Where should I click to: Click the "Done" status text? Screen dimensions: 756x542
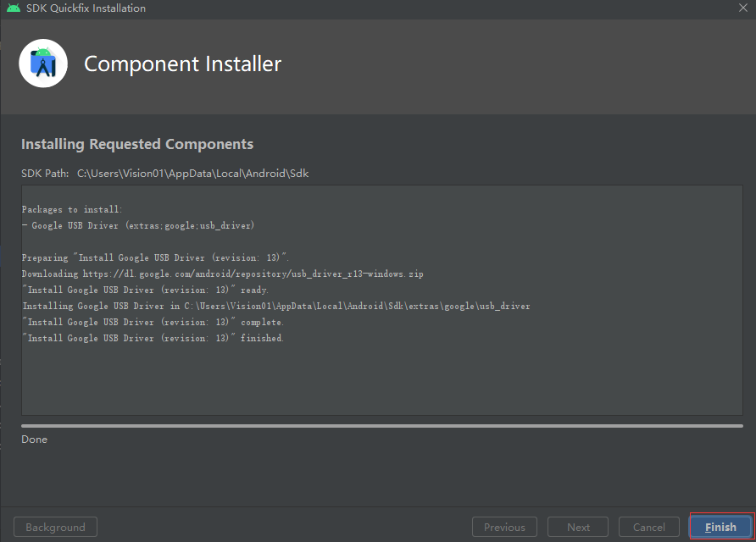(x=35, y=440)
